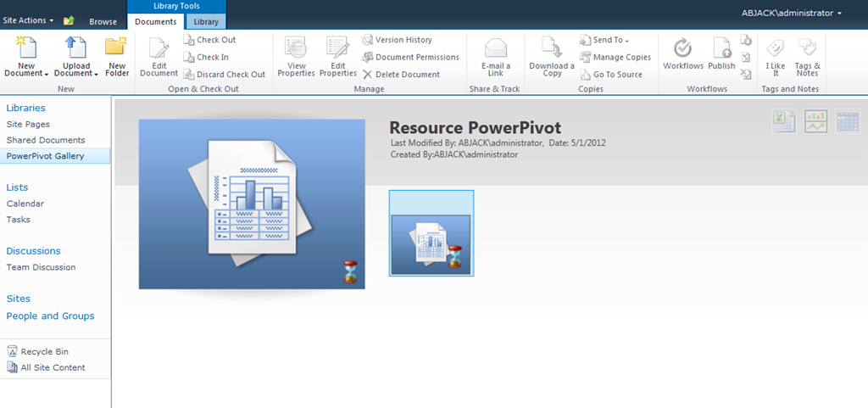Click the I Like It tag

tap(776, 57)
